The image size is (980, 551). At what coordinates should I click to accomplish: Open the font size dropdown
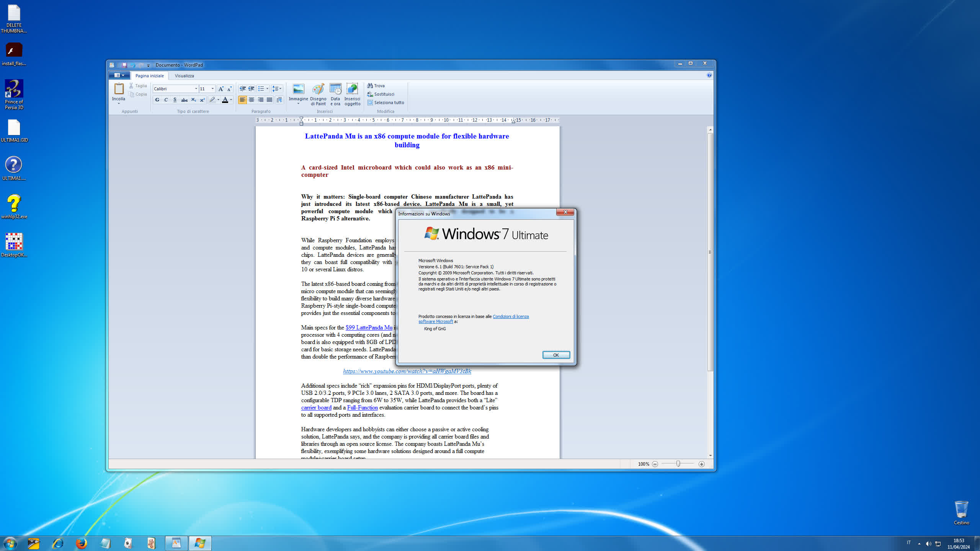coord(212,89)
